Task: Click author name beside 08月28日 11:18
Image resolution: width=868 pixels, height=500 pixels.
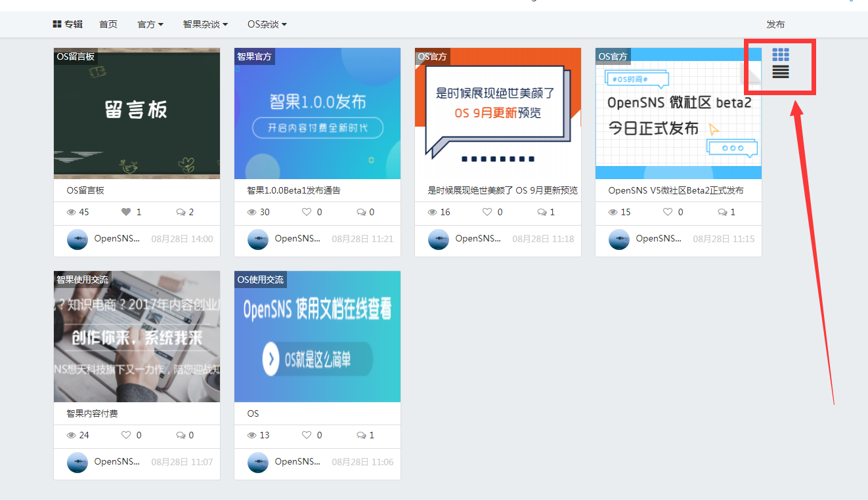Action: click(478, 239)
